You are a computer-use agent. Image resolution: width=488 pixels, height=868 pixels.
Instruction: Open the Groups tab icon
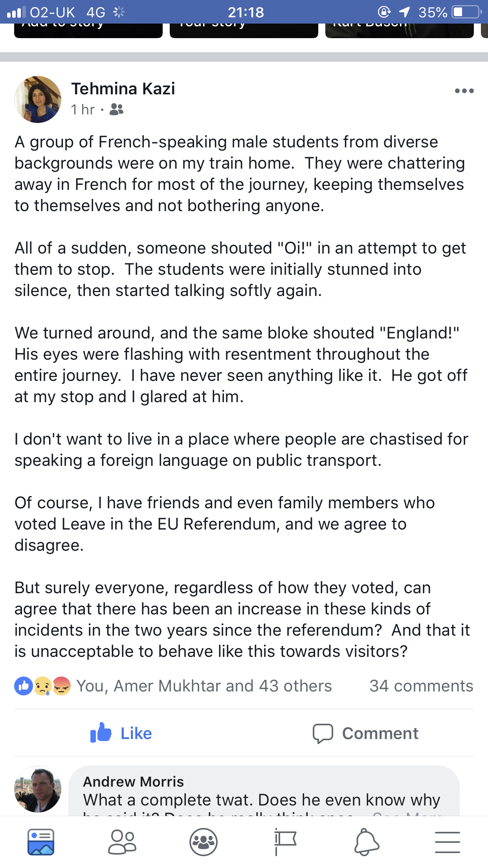pyautogui.click(x=203, y=842)
